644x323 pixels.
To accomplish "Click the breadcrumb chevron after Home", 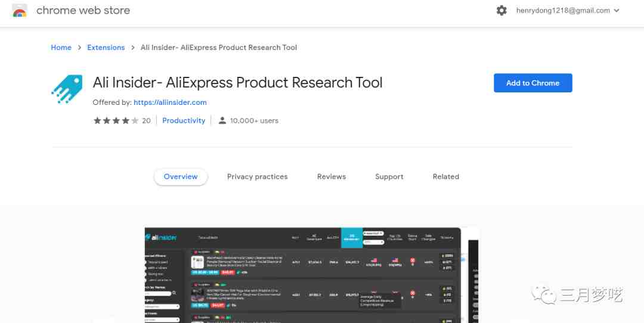I will (x=79, y=48).
